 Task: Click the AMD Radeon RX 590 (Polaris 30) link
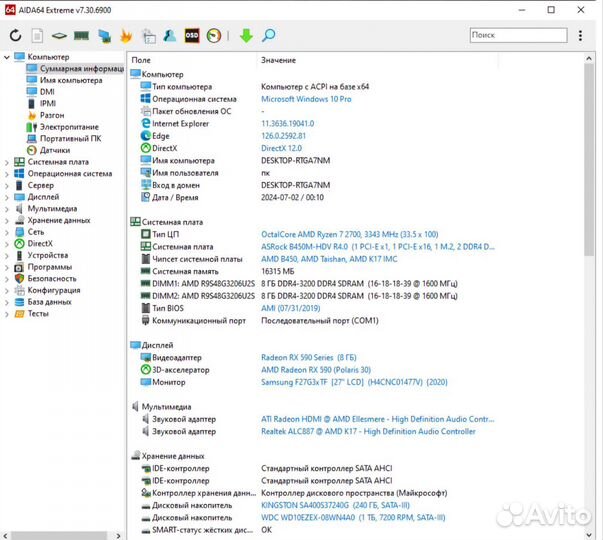pyautogui.click(x=316, y=370)
